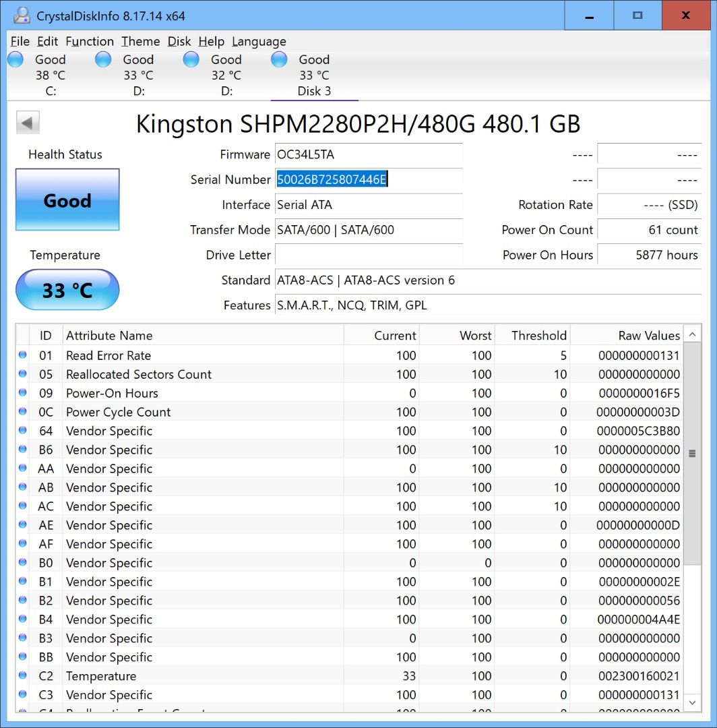Open the Help menu

click(211, 41)
